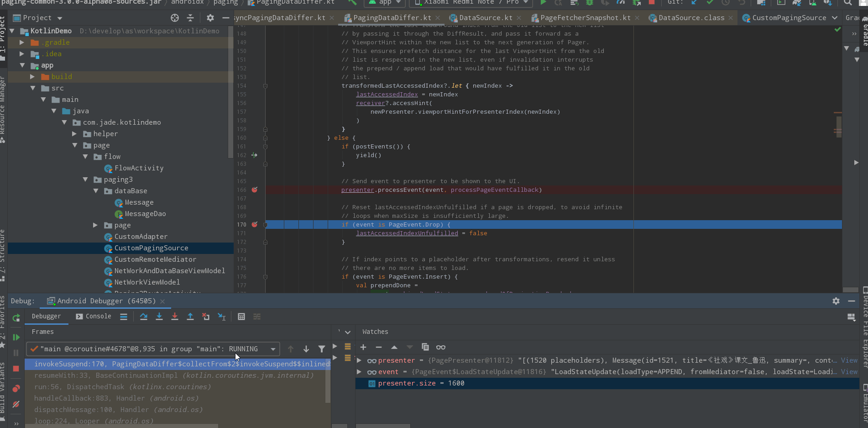Viewport: 868px width, 428px height.
Task: Open the Evaluate Expression calculator
Action: point(241,317)
